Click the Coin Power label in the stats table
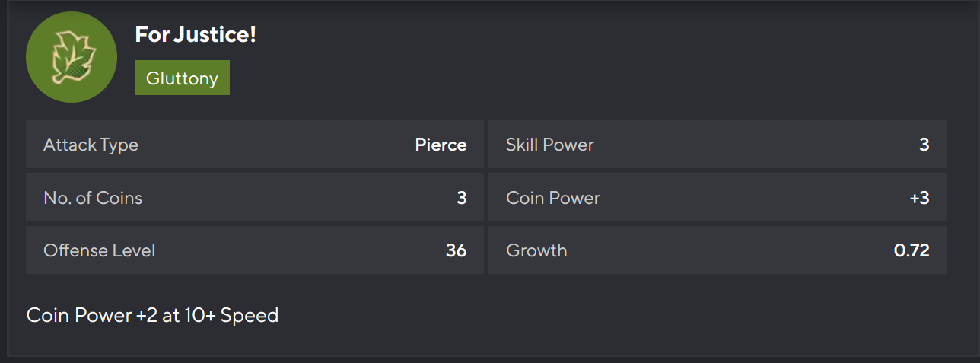Image resolution: width=980 pixels, height=363 pixels. 552,198
